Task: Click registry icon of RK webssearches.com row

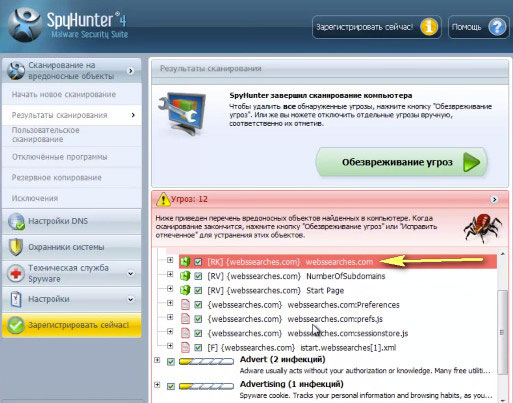Action: pyautogui.click(x=185, y=262)
